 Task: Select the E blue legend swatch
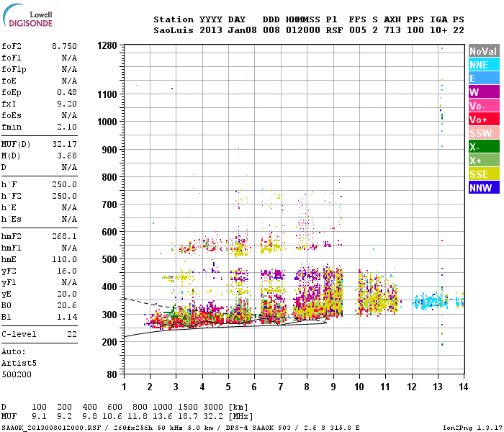[x=484, y=78]
